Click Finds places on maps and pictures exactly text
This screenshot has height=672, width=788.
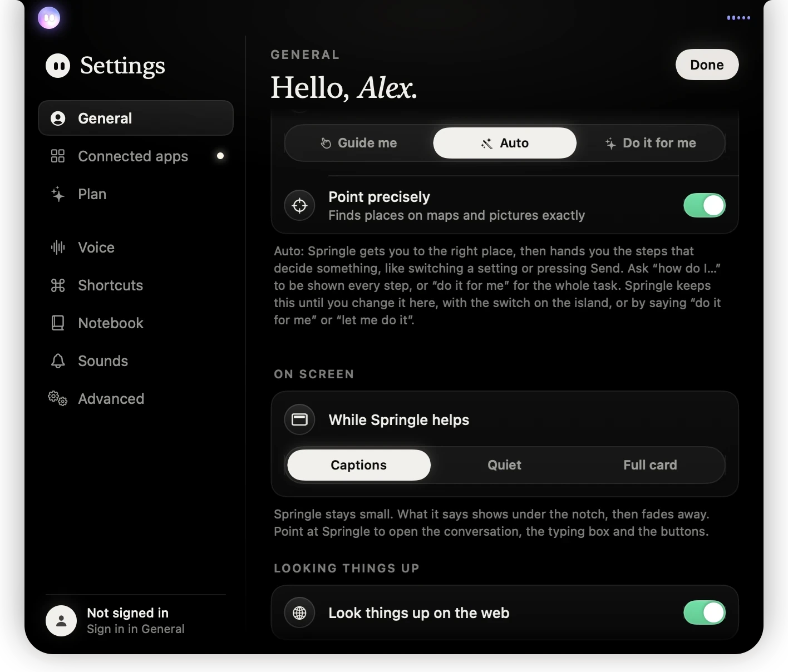click(x=456, y=215)
